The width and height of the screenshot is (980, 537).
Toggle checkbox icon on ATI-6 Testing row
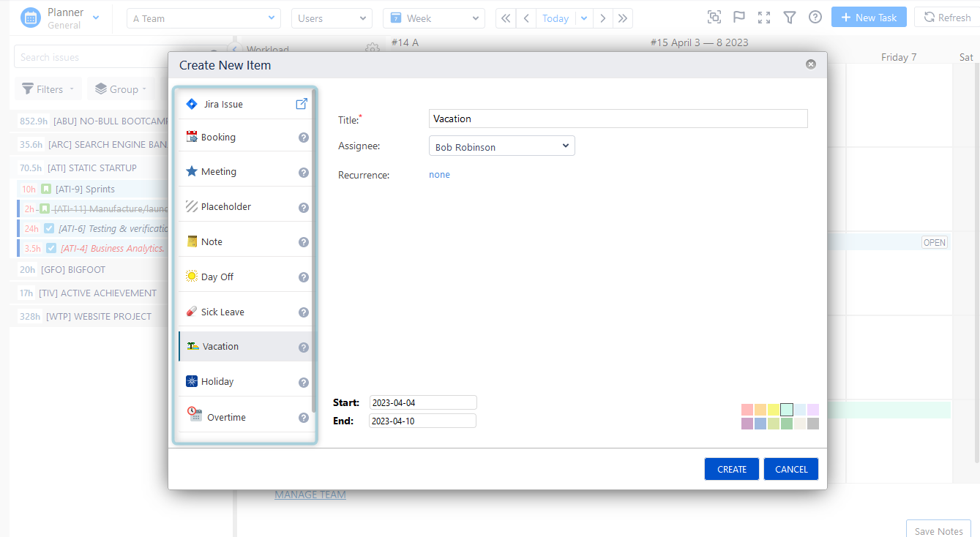click(49, 228)
